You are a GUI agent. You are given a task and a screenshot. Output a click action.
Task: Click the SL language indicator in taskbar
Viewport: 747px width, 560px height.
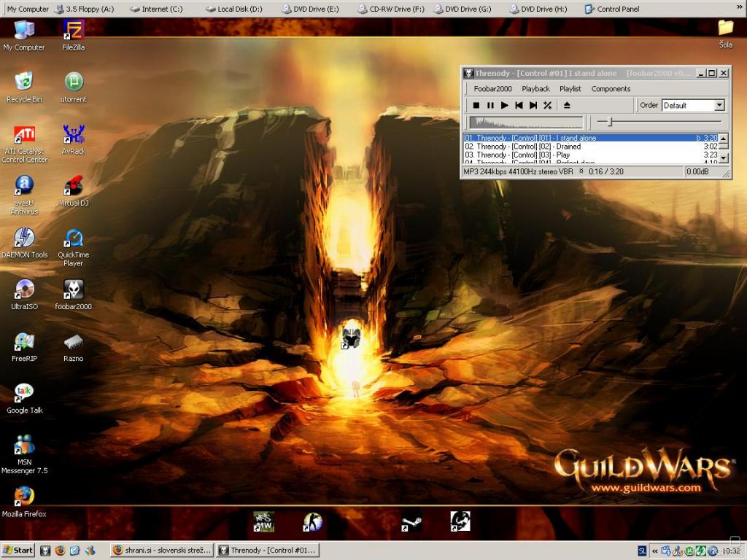pos(642,551)
